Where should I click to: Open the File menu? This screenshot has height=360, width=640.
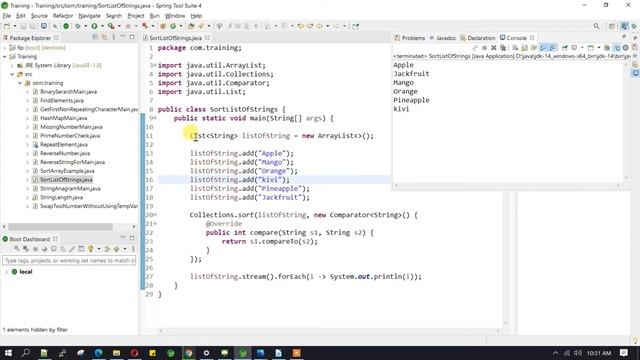[x=7, y=16]
